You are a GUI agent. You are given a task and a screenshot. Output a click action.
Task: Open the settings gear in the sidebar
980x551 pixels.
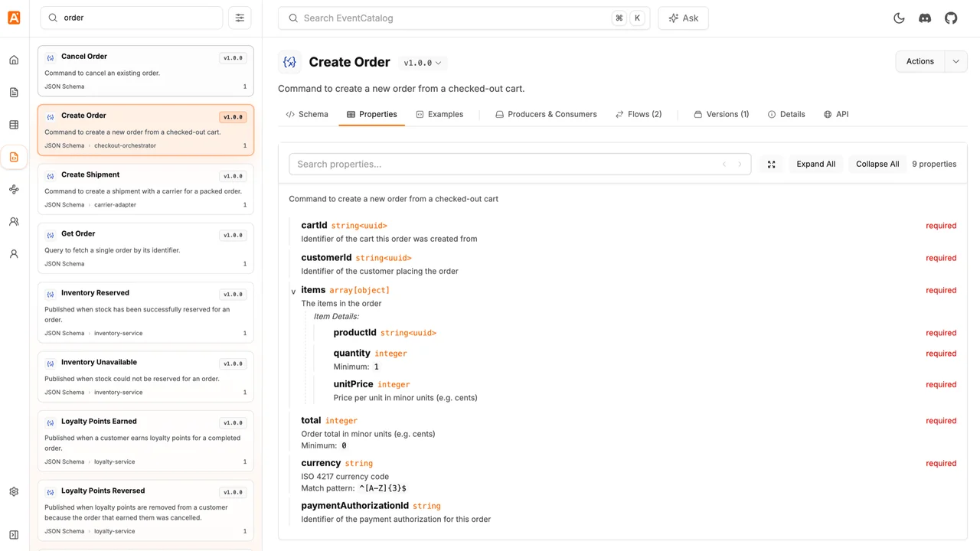(14, 492)
